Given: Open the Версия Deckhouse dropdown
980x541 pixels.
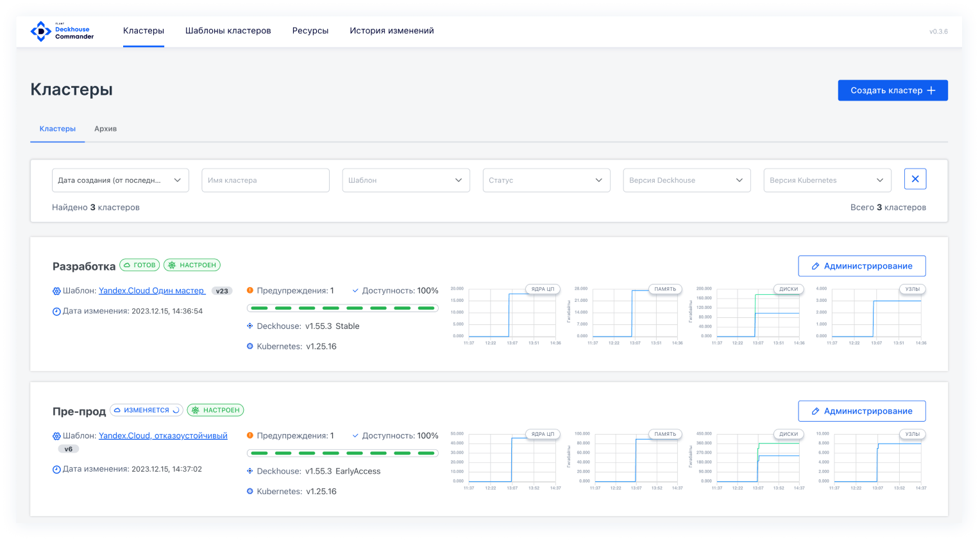Looking at the screenshot, I should coord(687,180).
